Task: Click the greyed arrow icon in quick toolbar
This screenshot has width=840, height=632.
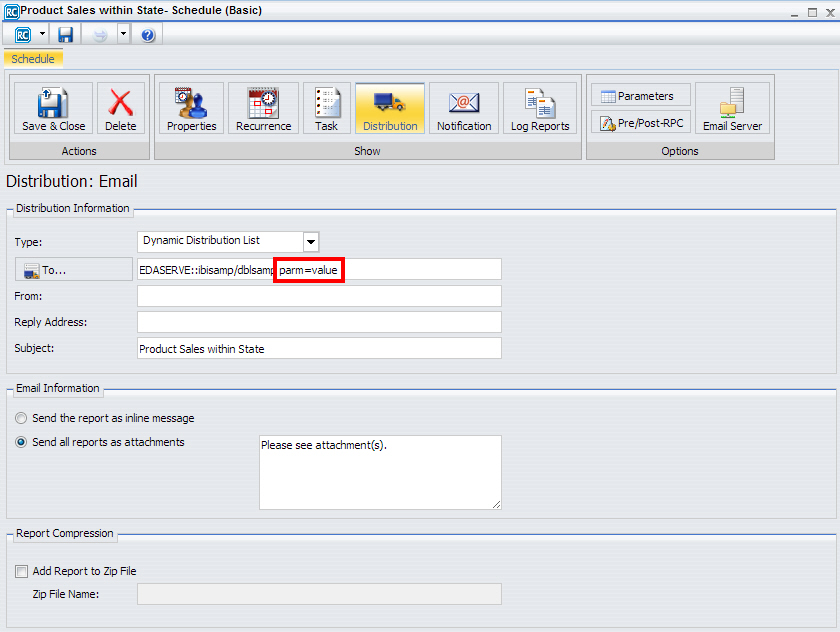Action: point(100,35)
